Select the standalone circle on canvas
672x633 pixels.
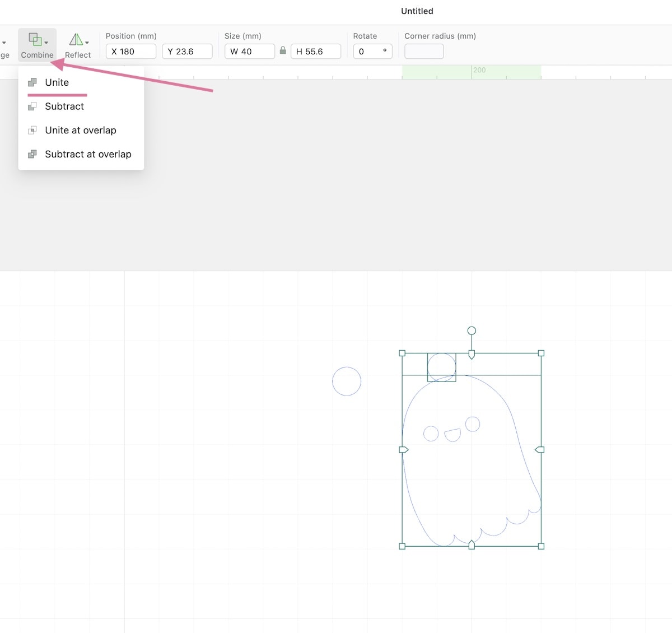click(347, 381)
